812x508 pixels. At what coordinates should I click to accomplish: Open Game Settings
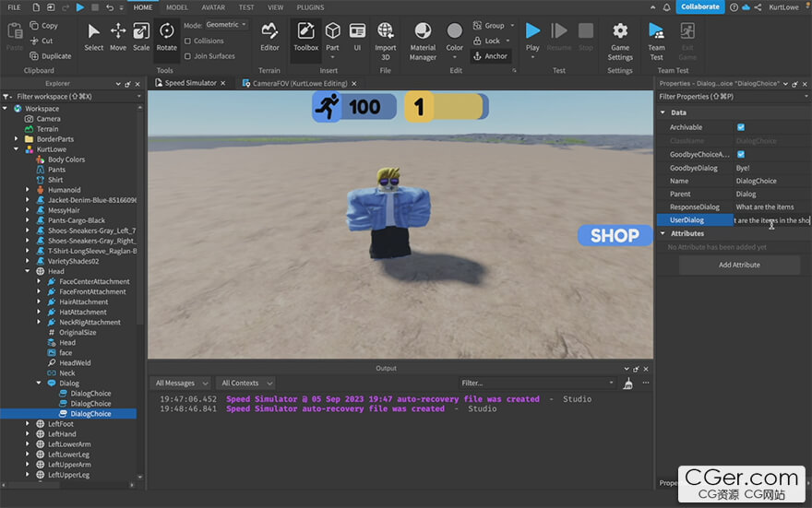tap(620, 41)
